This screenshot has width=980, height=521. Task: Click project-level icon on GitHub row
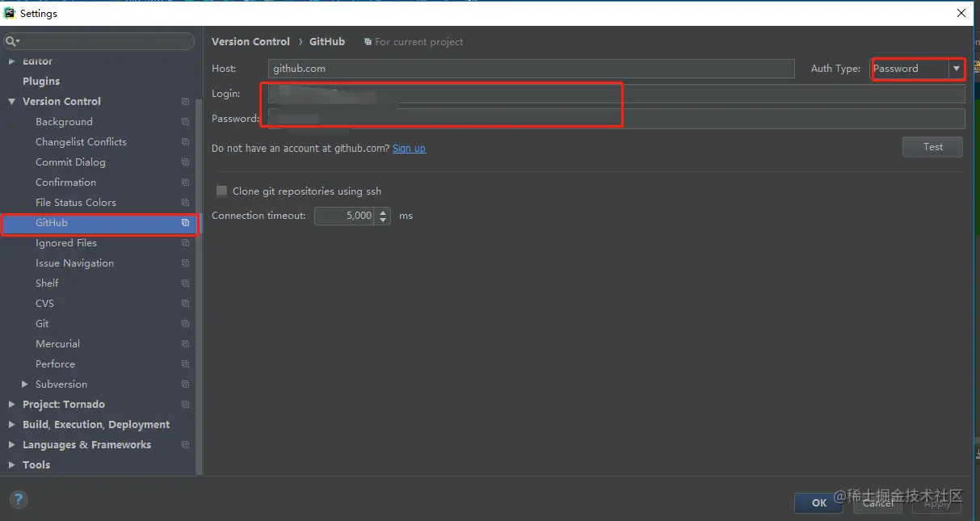(185, 223)
